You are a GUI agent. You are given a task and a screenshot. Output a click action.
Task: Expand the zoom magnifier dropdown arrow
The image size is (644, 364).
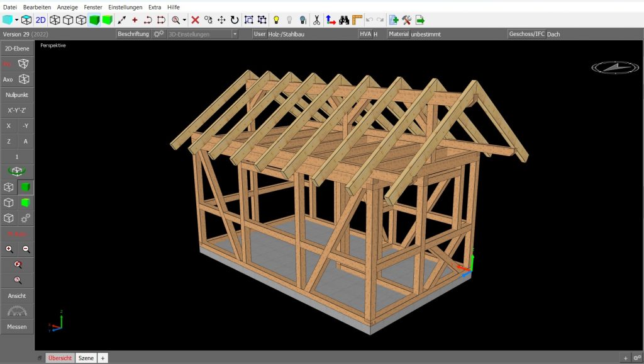point(184,20)
